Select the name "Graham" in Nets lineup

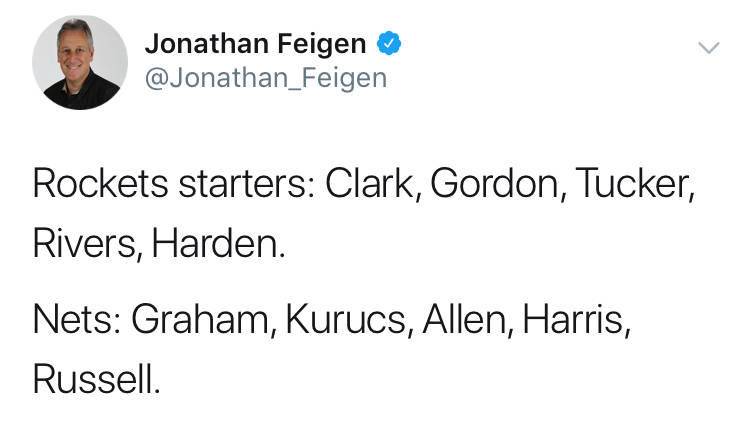204,320
